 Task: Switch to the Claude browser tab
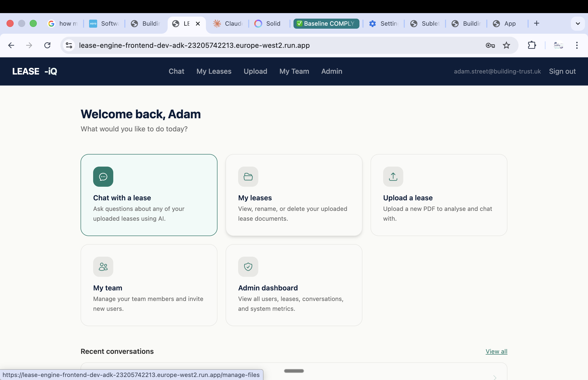pyautogui.click(x=227, y=23)
